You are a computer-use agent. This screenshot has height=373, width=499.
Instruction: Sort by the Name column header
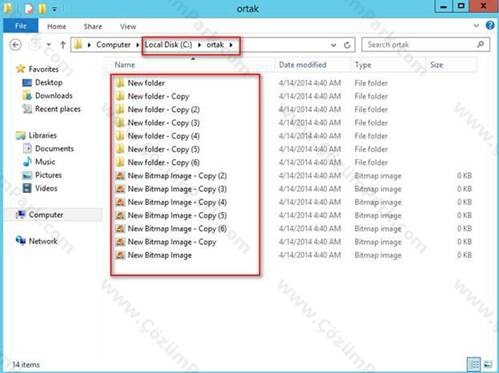click(x=192, y=65)
